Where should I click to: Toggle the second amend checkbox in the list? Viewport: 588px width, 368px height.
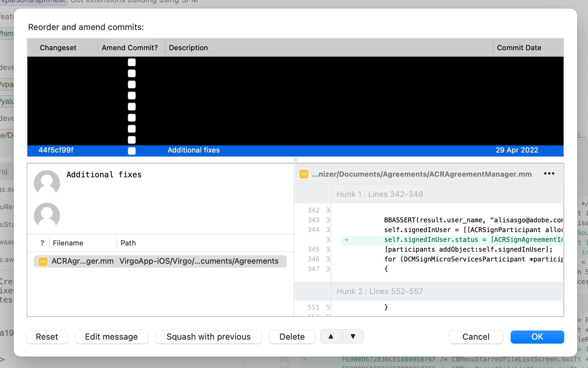pos(132,73)
